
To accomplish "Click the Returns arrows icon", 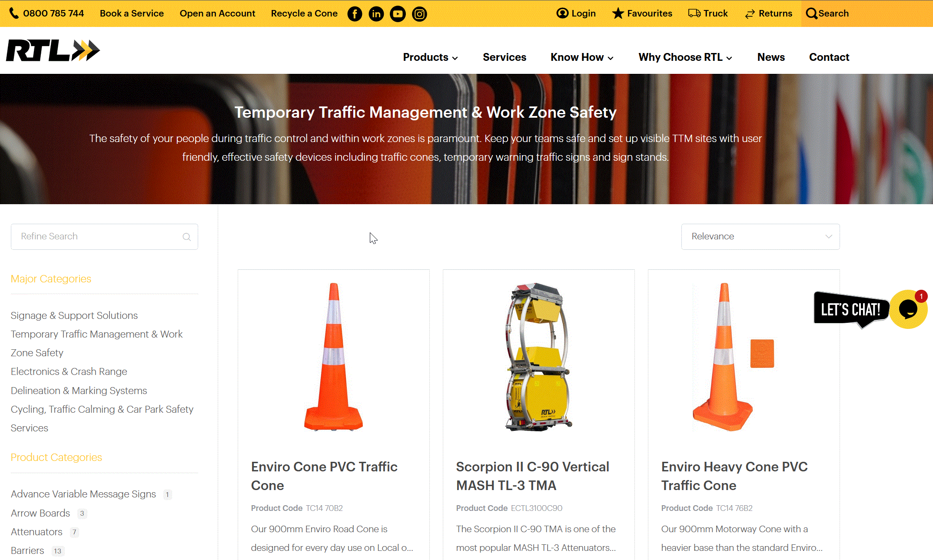I will coord(750,14).
